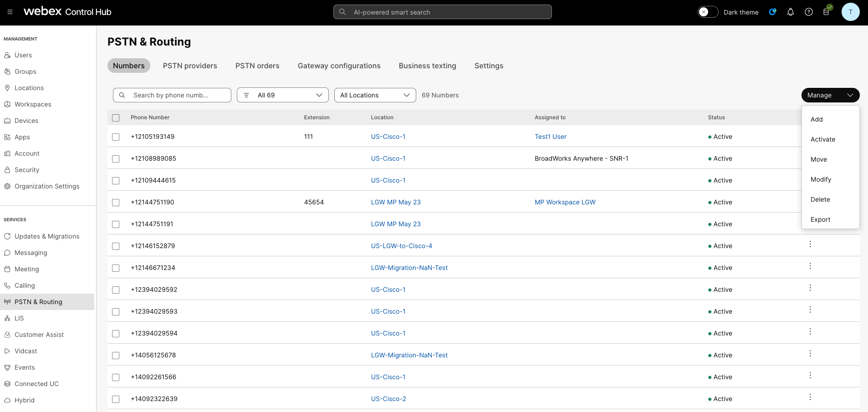The width and height of the screenshot is (868, 412).
Task: Click the Locations pin icon
Action: click(x=7, y=88)
